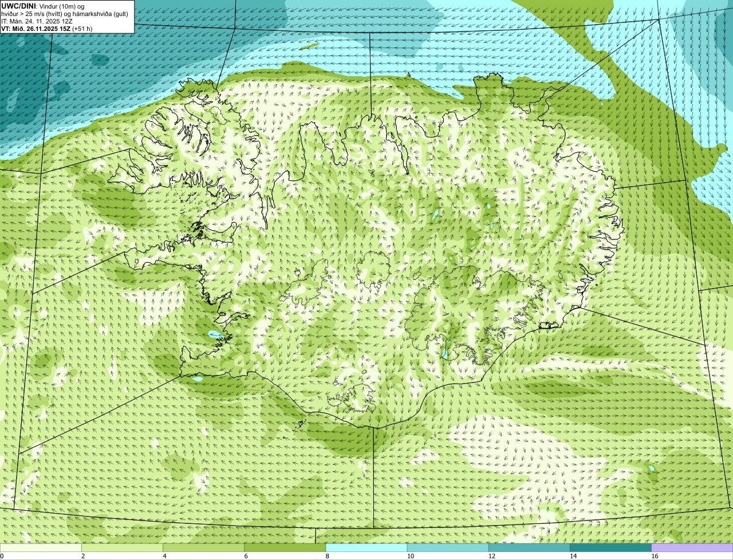This screenshot has width=733, height=560.
Task: Click the scale label '8'
Action: (327, 556)
